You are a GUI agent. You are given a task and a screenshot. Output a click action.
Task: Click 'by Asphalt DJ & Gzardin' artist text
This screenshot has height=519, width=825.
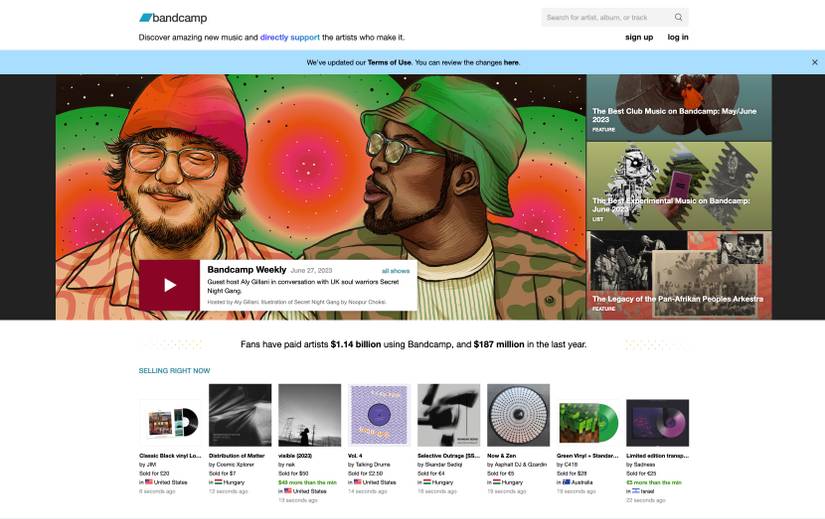(x=517, y=465)
